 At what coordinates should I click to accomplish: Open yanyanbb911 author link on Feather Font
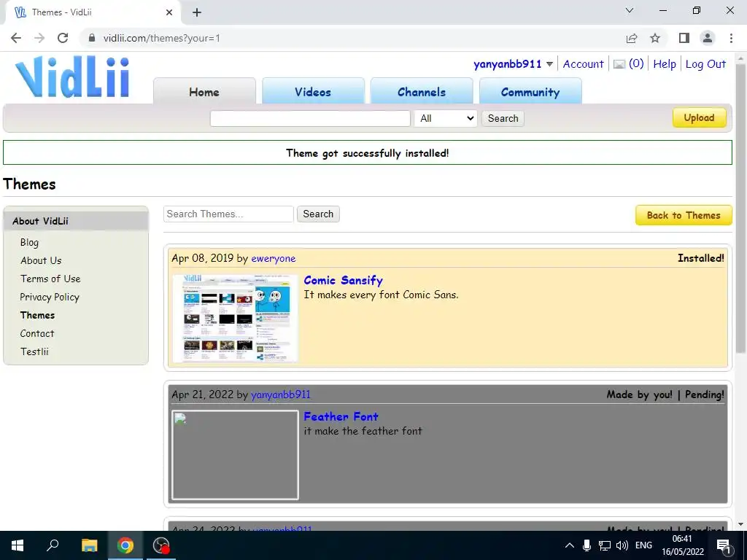click(x=281, y=394)
